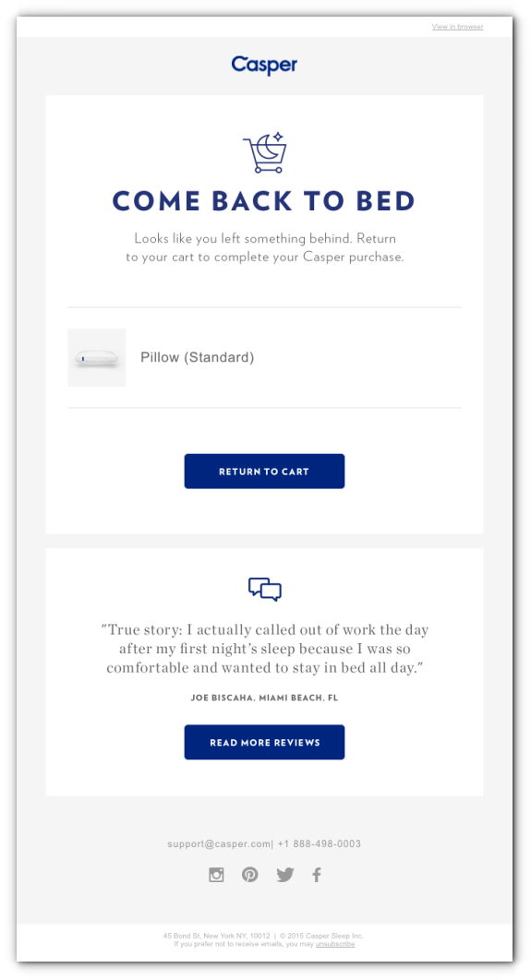Screen dimensions: 531x980
Task: Click the Casper logo
Action: tap(264, 65)
